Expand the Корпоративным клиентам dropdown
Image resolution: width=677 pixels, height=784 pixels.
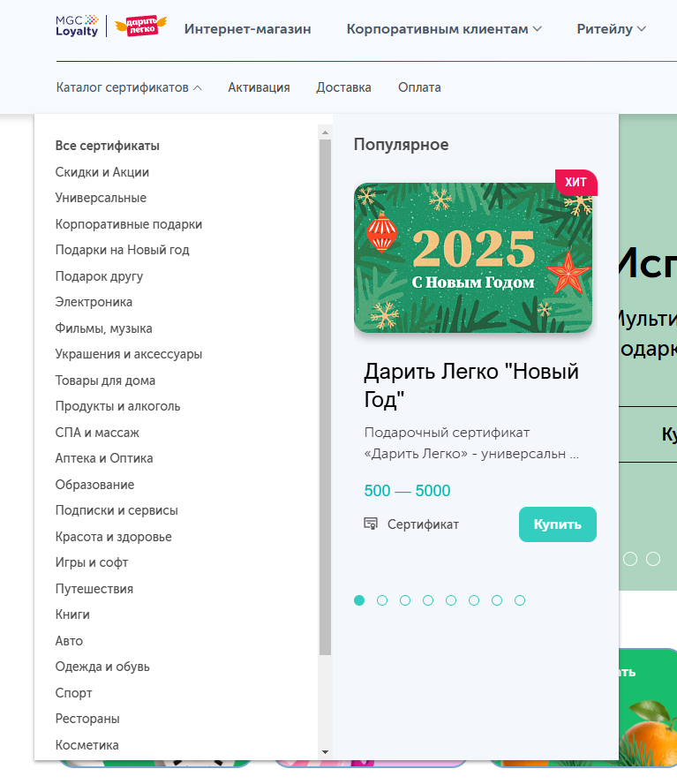pyautogui.click(x=444, y=29)
